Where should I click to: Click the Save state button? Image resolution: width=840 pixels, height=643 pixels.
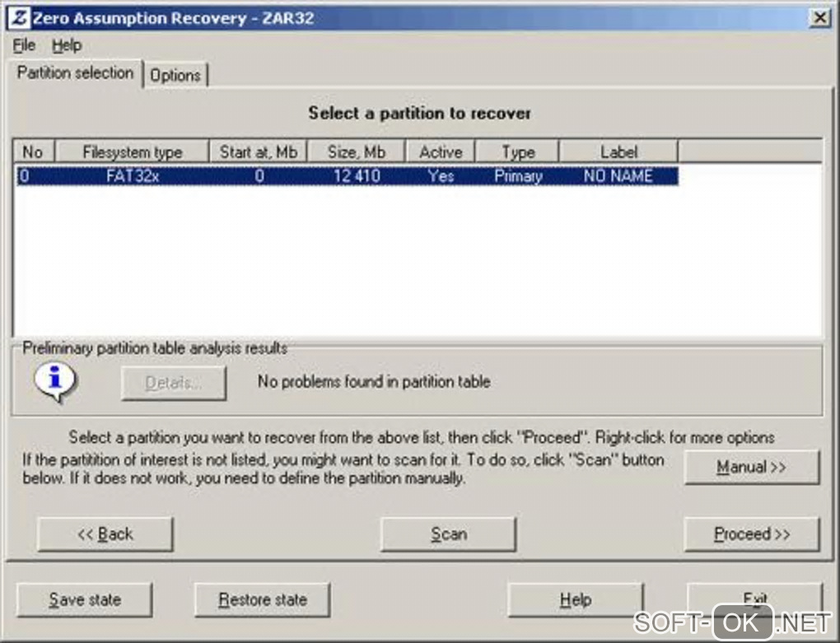(x=85, y=599)
